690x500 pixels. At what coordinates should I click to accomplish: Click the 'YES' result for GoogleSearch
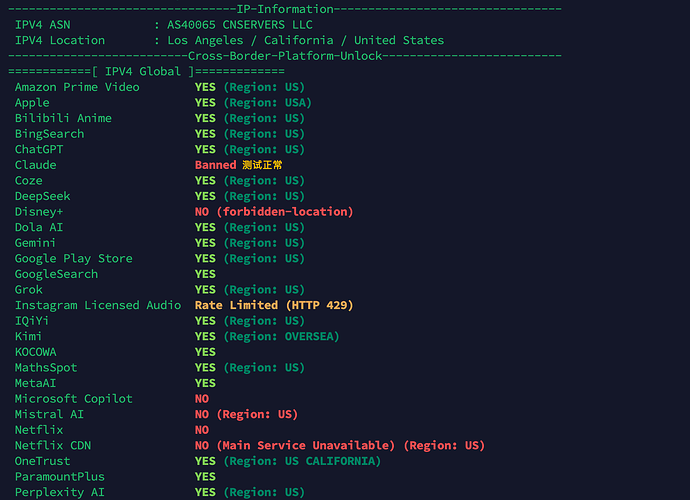pyautogui.click(x=206, y=274)
